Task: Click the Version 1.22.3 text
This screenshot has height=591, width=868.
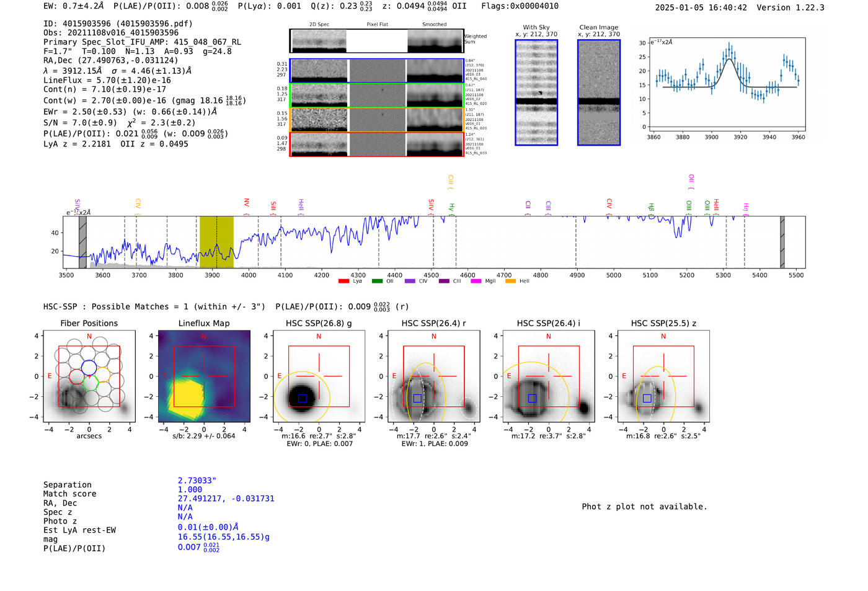Action: click(790, 7)
